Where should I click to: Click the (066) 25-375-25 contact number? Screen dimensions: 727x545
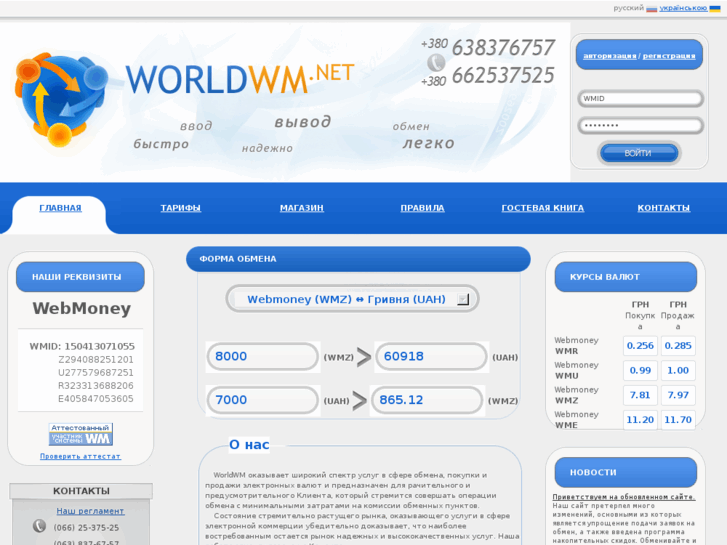point(86,528)
